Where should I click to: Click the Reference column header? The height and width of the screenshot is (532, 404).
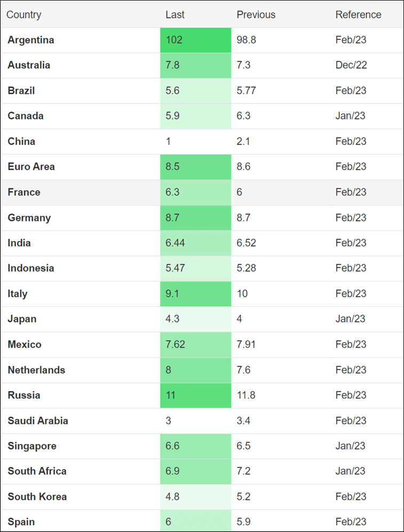pyautogui.click(x=358, y=14)
